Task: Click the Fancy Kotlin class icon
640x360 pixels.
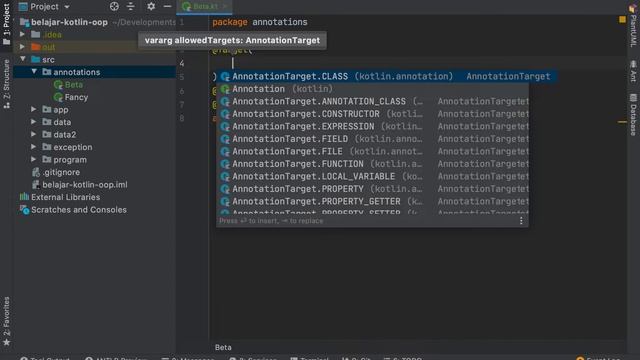Action: point(58,97)
